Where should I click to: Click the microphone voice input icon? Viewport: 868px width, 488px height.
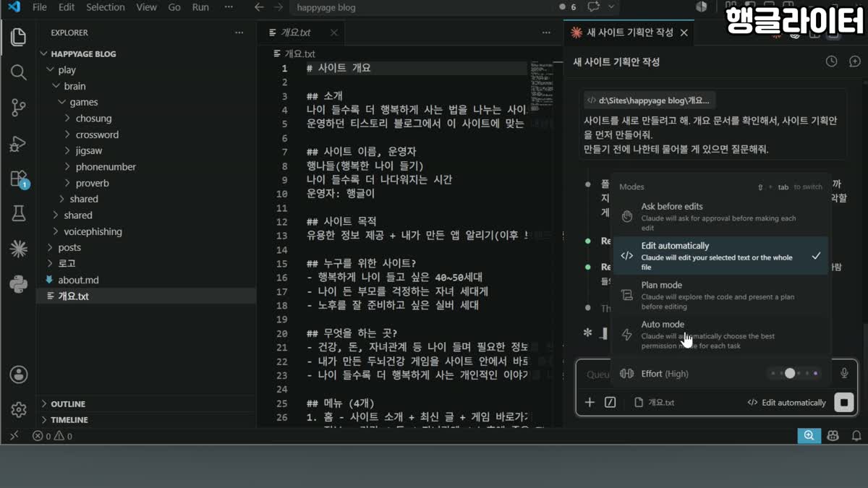coord(844,374)
